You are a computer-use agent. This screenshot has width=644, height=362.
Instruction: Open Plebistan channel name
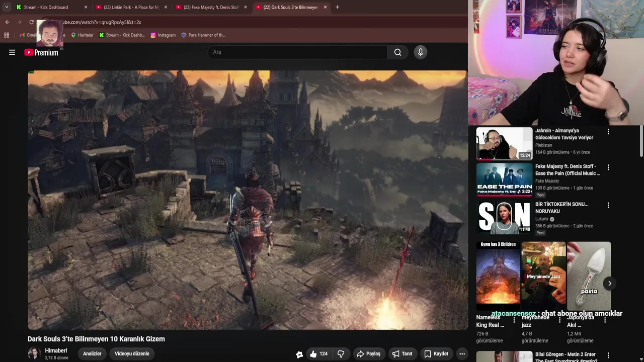(543, 145)
